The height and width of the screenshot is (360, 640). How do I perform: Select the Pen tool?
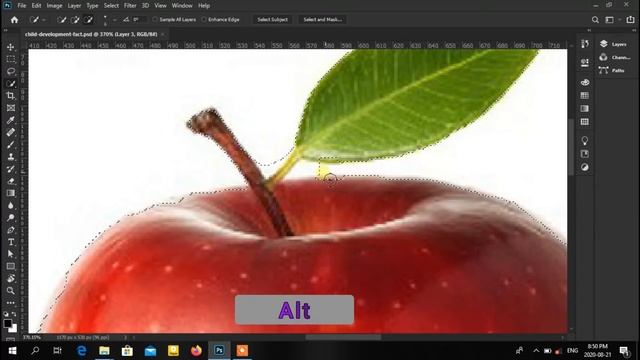11,230
